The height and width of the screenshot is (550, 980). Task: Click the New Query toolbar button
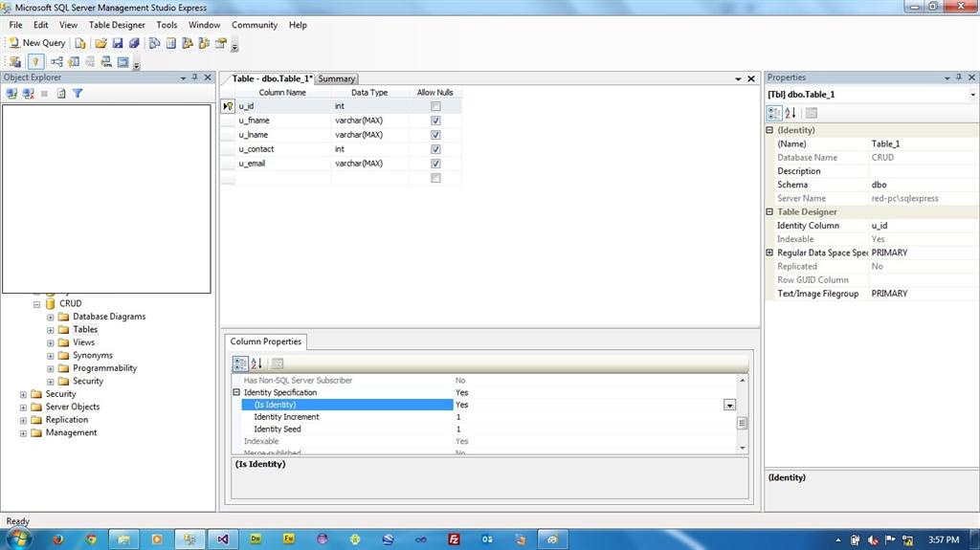pyautogui.click(x=37, y=43)
